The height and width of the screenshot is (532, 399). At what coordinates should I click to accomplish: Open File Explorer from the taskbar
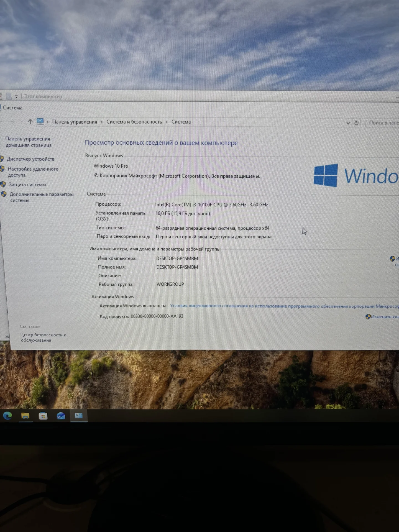click(25, 416)
